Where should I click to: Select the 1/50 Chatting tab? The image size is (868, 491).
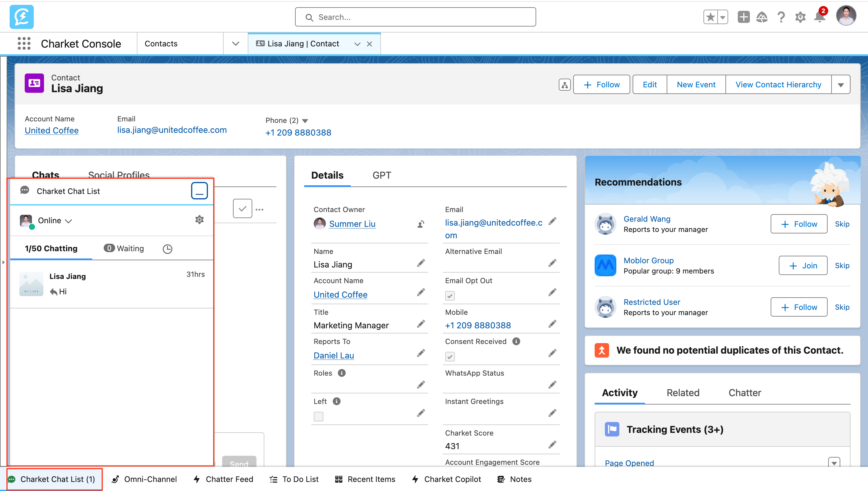click(x=51, y=249)
